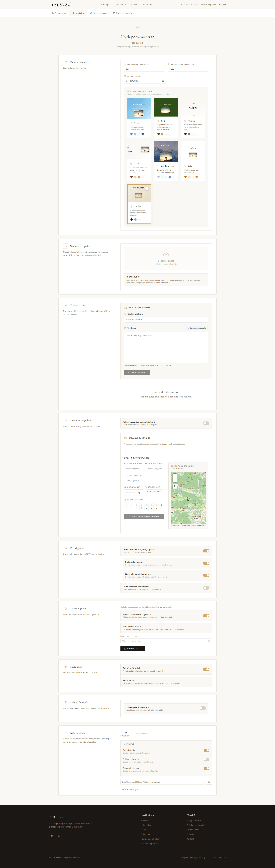
Task: Click the Shrani geslo button
Action: pos(133,649)
